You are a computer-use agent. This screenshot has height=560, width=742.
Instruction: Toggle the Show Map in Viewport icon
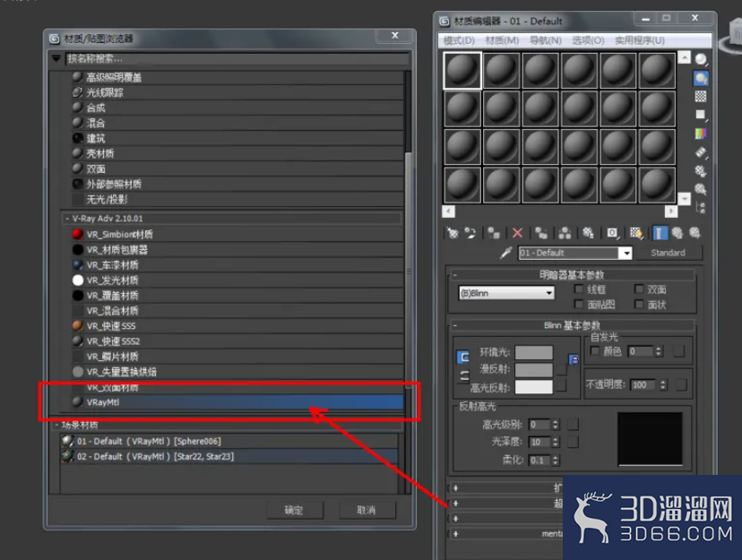click(636, 233)
